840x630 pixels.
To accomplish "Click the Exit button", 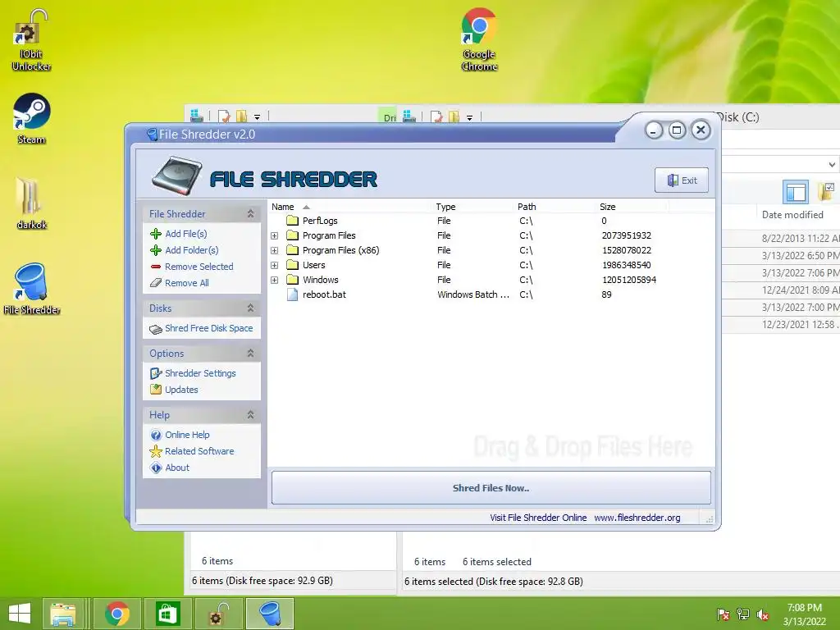I will pyautogui.click(x=682, y=180).
